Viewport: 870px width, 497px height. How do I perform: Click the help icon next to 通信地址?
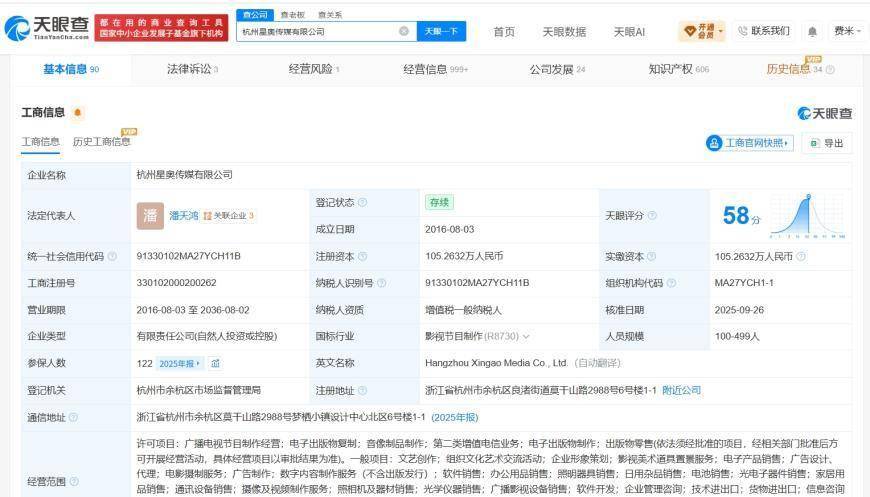[73, 417]
